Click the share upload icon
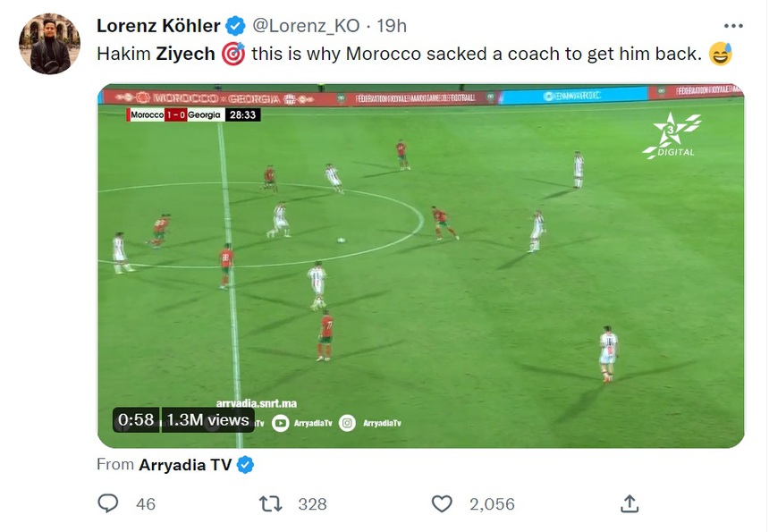 pos(630,504)
